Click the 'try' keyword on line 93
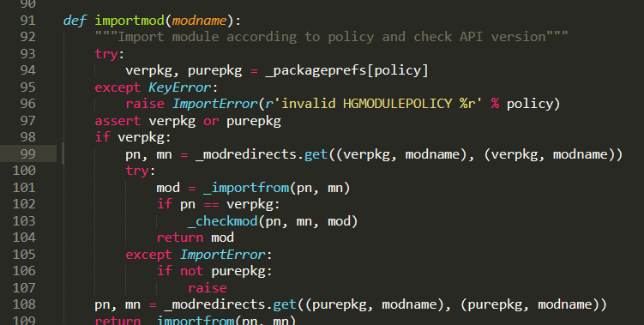 (x=106, y=54)
